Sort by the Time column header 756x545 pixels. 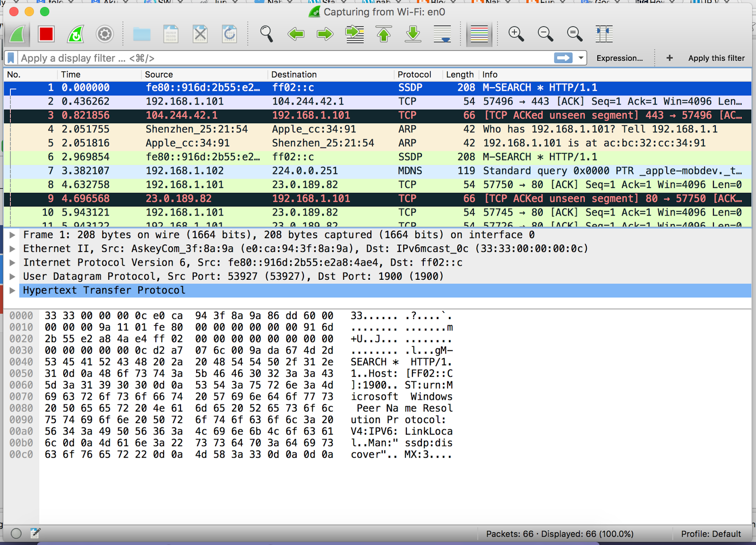coord(99,75)
